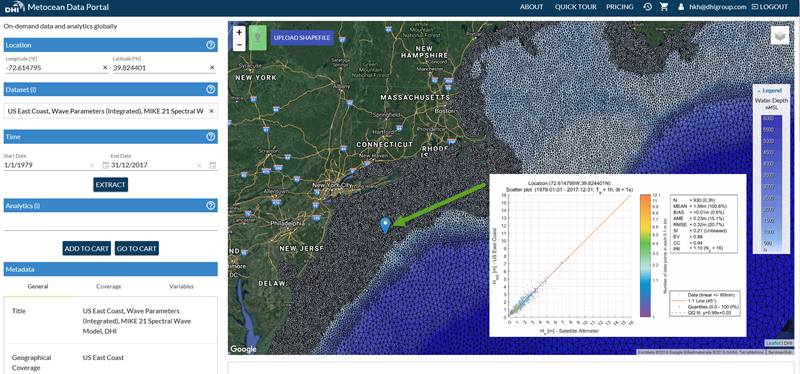Select the place-marker tool on map

point(258,38)
